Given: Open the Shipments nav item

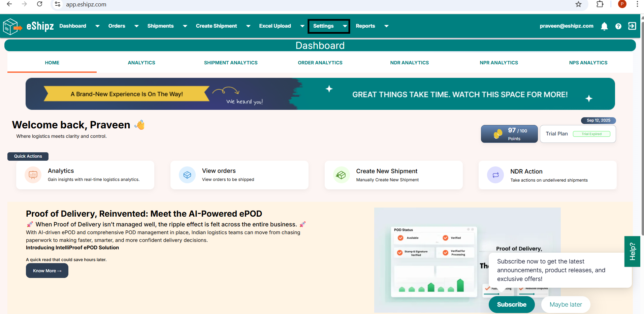Looking at the screenshot, I should 160,26.
